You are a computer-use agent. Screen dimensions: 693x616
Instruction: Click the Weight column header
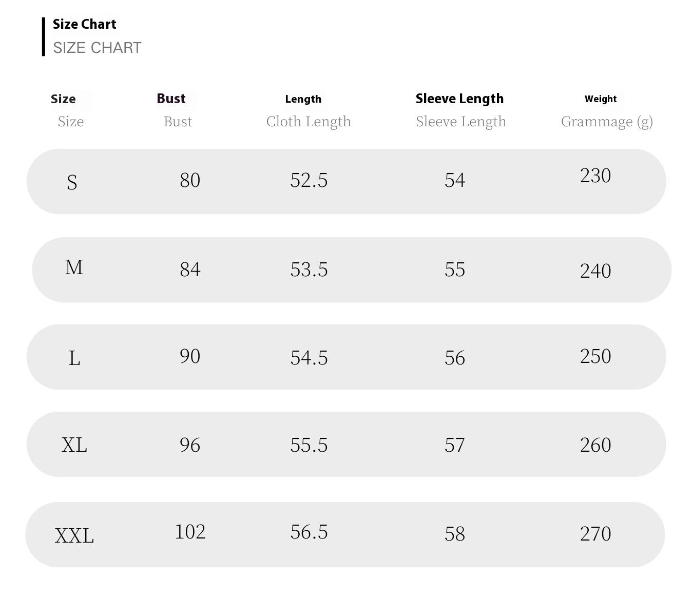pyautogui.click(x=601, y=99)
